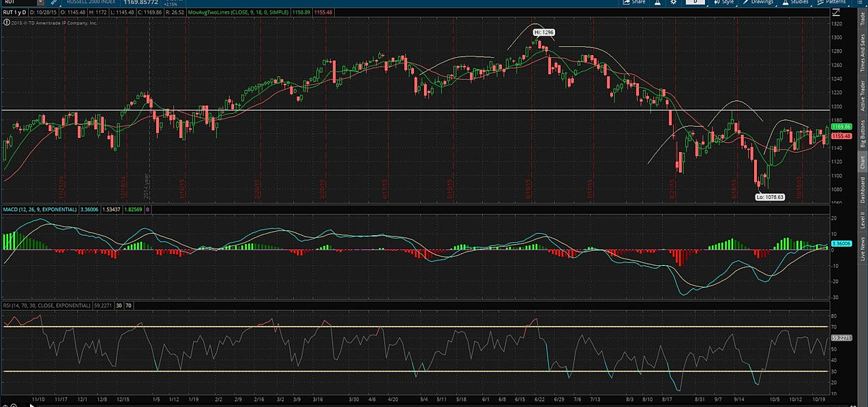Open the Patterns menu
This screenshot has height=407, width=868.
click(x=831, y=2)
